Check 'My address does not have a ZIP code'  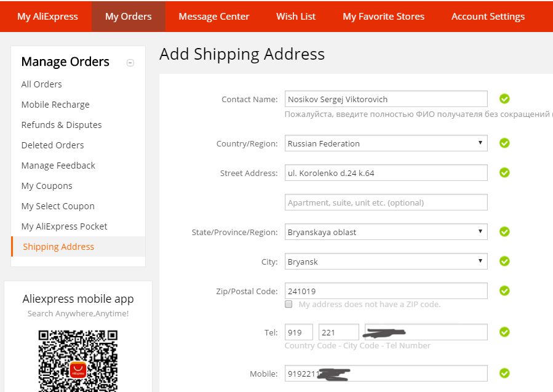(x=288, y=304)
